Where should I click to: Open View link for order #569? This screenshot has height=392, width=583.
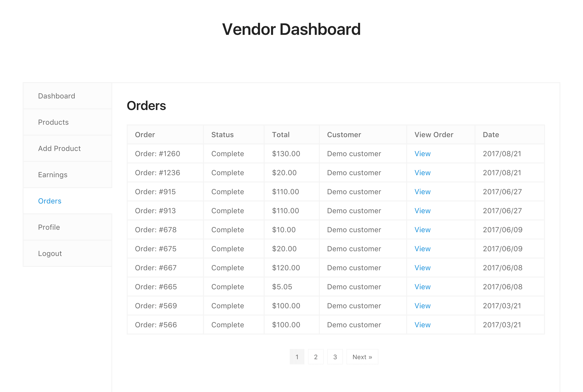(x=423, y=306)
